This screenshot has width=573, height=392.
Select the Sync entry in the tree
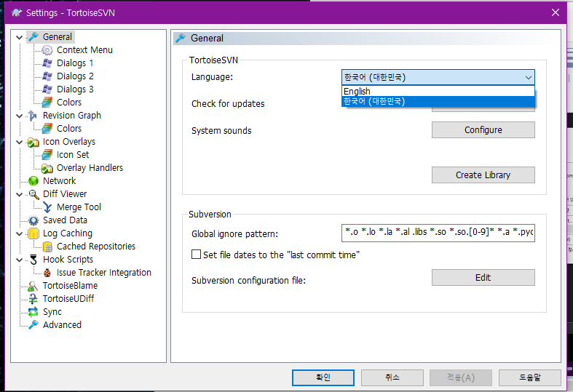pos(52,312)
